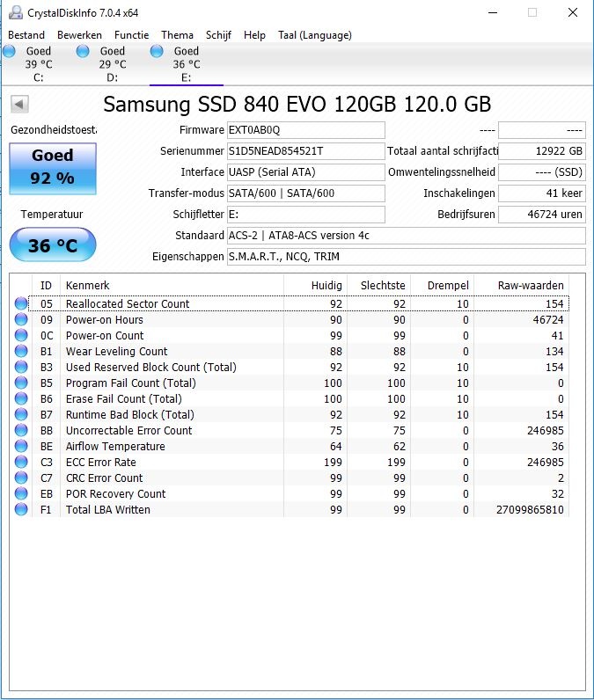Select the Total LBA Written attribute name

(108, 510)
